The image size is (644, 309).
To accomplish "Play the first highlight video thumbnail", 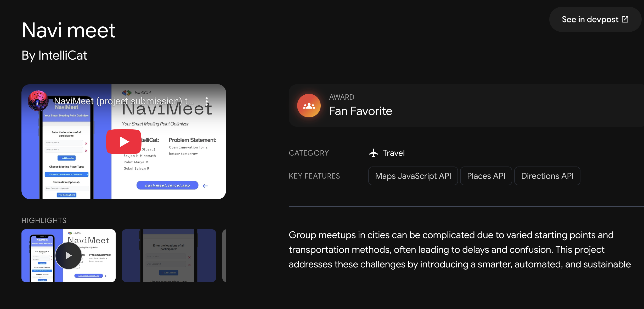I will 69,255.
